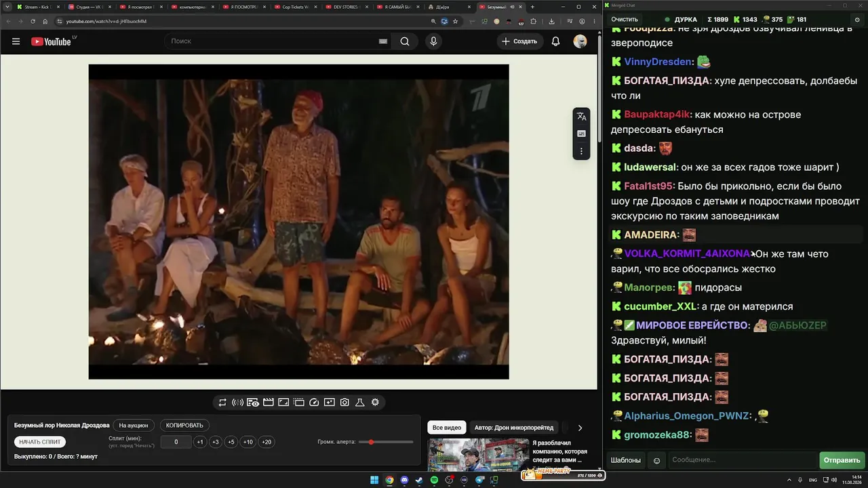
Task: Open the YouTube guide hamburger menu
Action: point(16,41)
